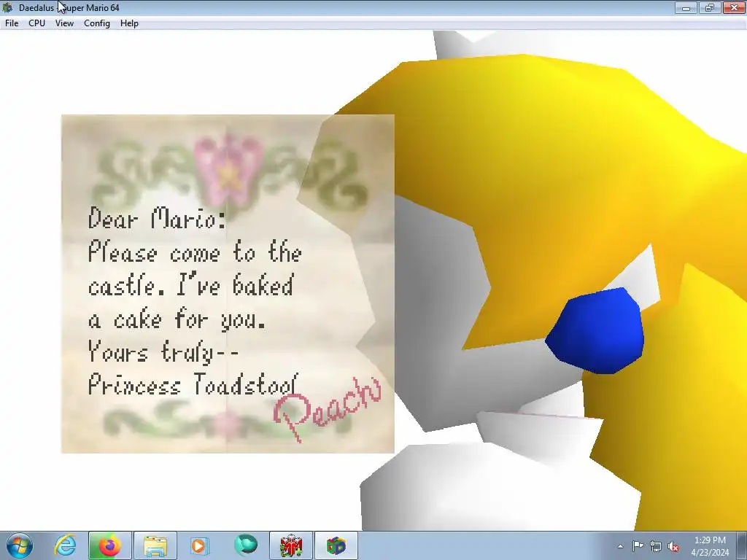Viewport: 747px width, 560px height.
Task: Click the Daedalus app icon in the title bar
Action: [x=7, y=7]
